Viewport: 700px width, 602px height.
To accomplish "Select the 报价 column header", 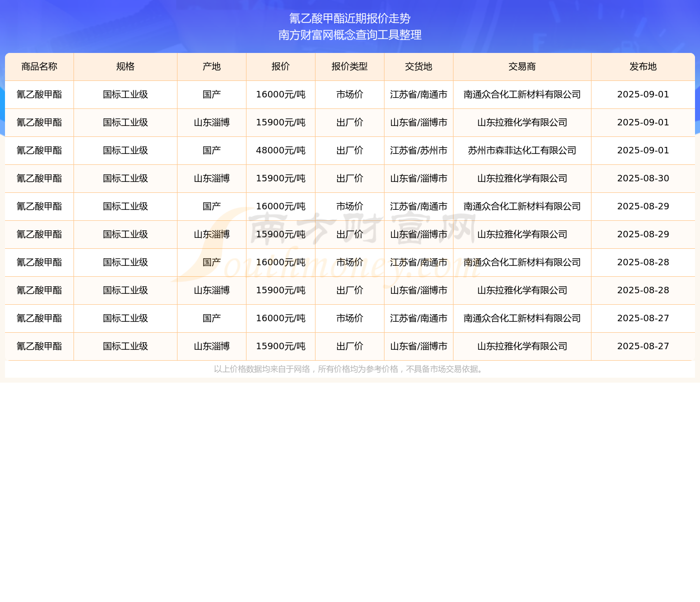I will (281, 66).
